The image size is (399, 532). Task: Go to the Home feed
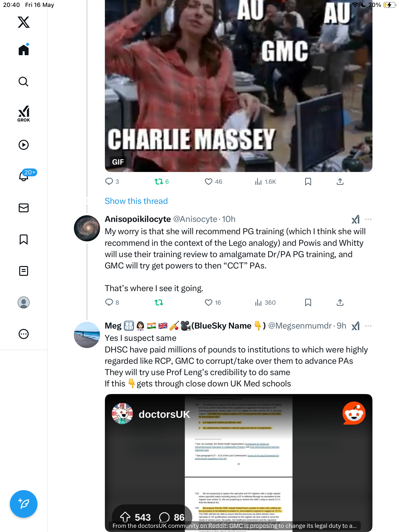coord(24,50)
